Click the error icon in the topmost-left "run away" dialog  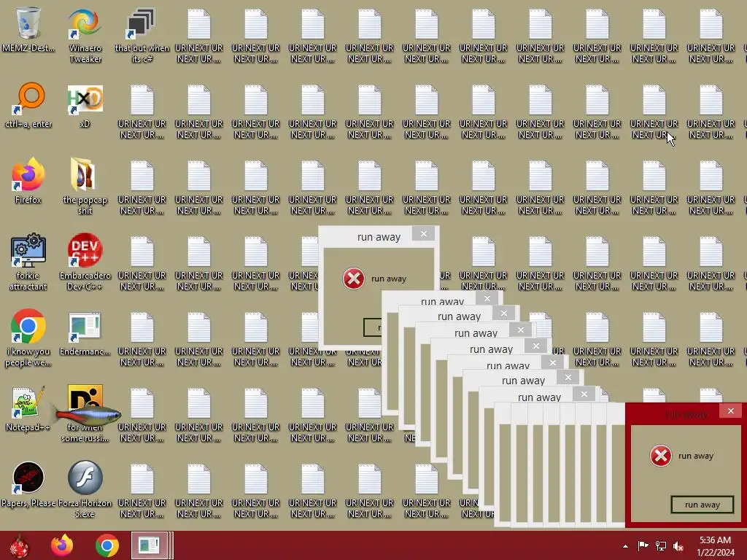[354, 279]
